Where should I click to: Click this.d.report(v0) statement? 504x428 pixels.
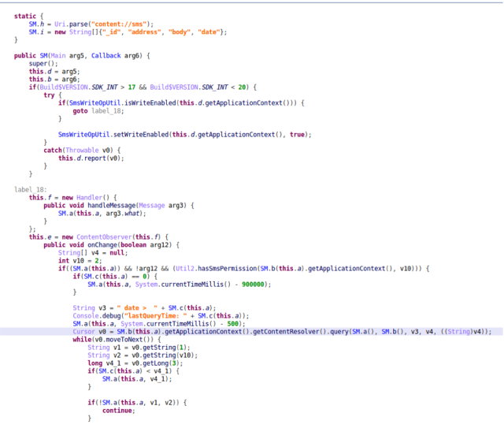point(91,158)
